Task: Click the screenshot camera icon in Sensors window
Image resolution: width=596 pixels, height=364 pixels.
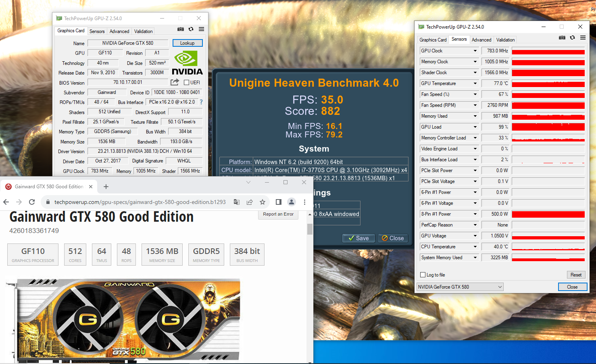Action: [x=562, y=37]
